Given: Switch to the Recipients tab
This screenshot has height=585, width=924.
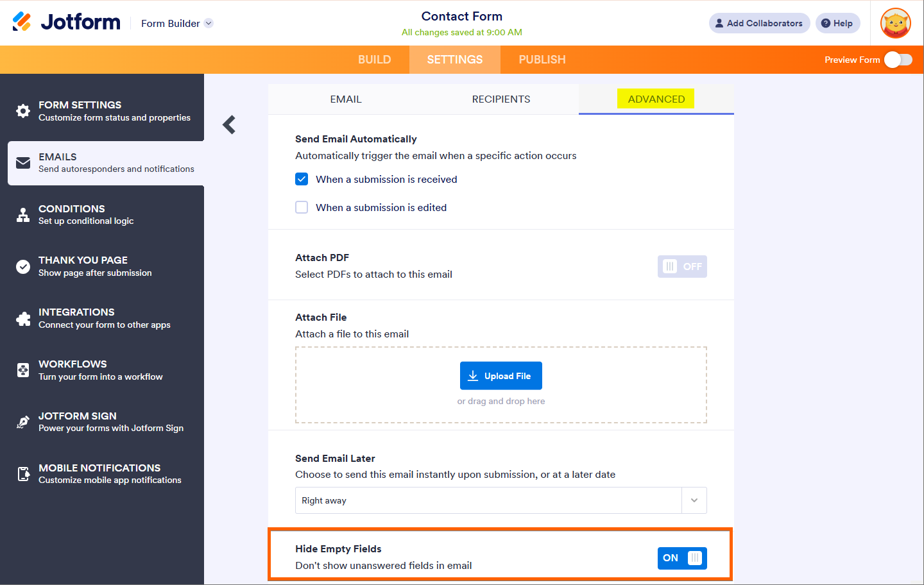Looking at the screenshot, I should click(501, 99).
